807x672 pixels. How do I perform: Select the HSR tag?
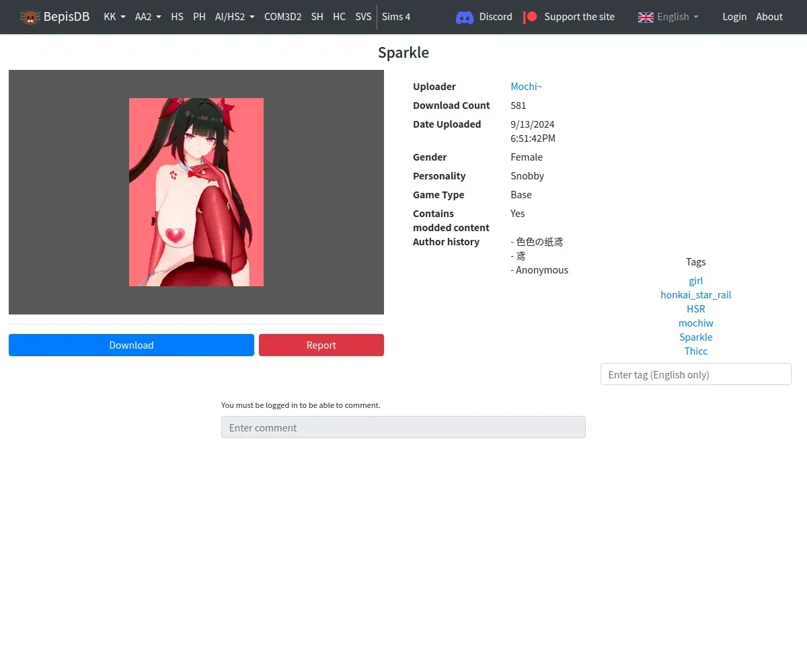click(696, 308)
